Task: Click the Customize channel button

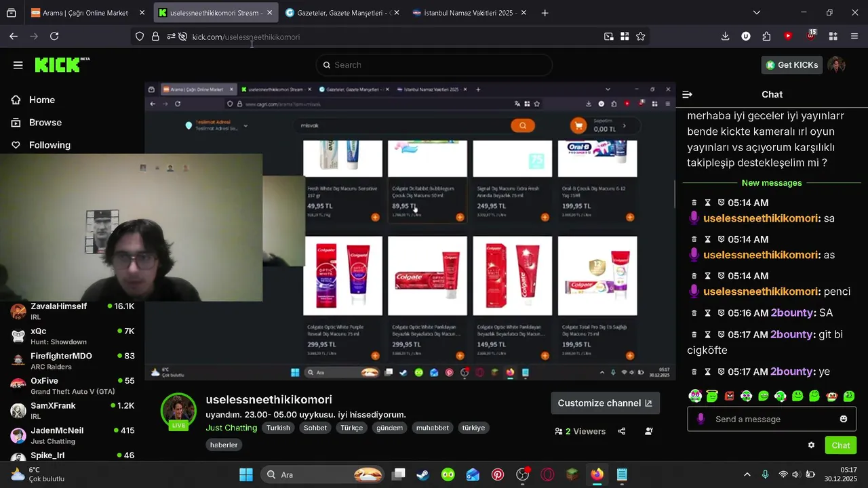Action: 605,403
